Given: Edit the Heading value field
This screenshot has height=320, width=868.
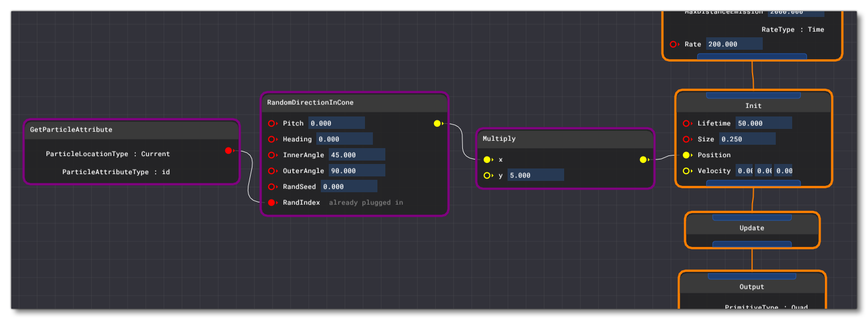Looking at the screenshot, I should click(345, 139).
